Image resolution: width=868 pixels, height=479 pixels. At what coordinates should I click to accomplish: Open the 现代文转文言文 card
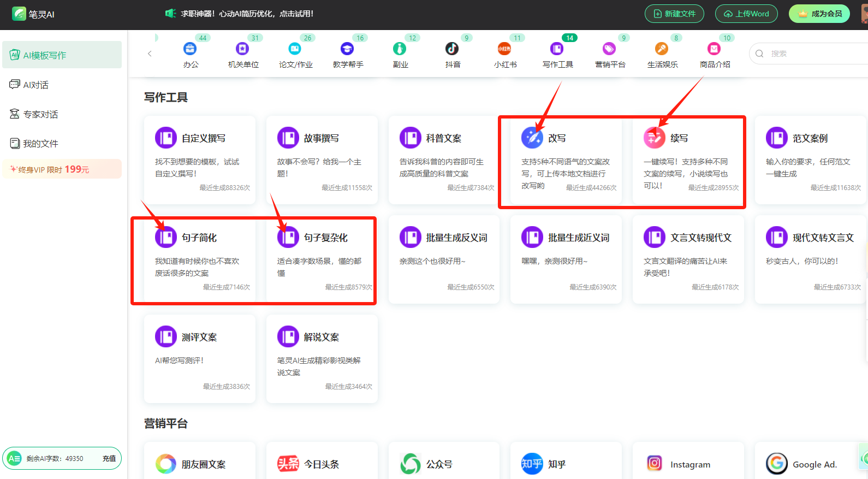[811, 260]
